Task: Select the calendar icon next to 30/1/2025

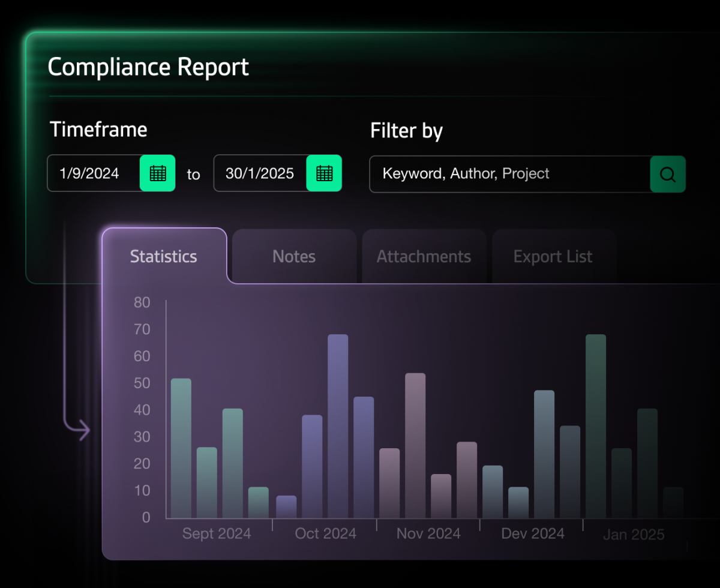Action: pyautogui.click(x=324, y=173)
